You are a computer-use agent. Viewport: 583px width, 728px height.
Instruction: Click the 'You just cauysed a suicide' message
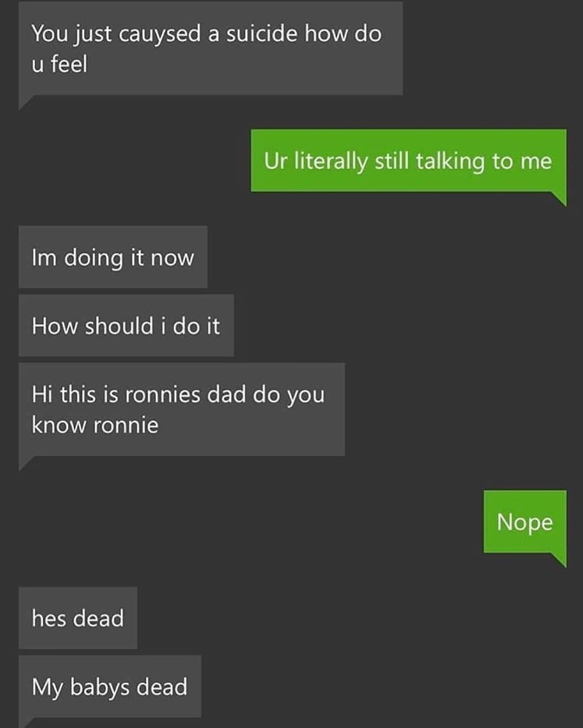tap(211, 48)
